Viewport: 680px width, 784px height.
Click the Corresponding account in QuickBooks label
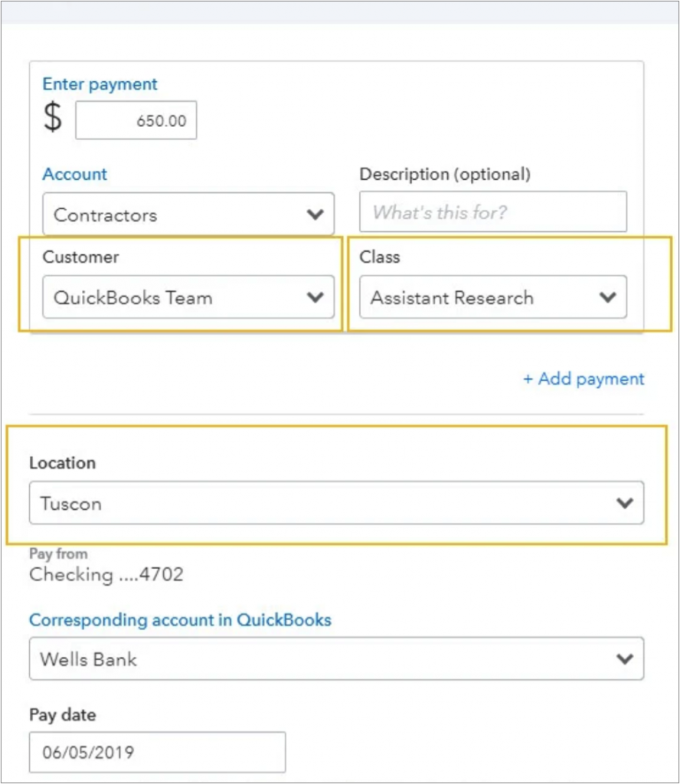pyautogui.click(x=180, y=620)
